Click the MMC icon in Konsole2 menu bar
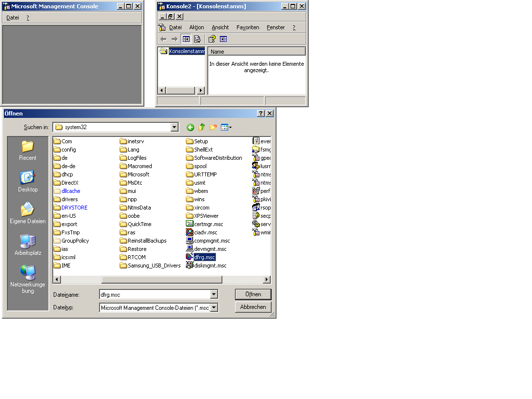Image resolution: width=532 pixels, height=399 pixels. pyautogui.click(x=162, y=27)
